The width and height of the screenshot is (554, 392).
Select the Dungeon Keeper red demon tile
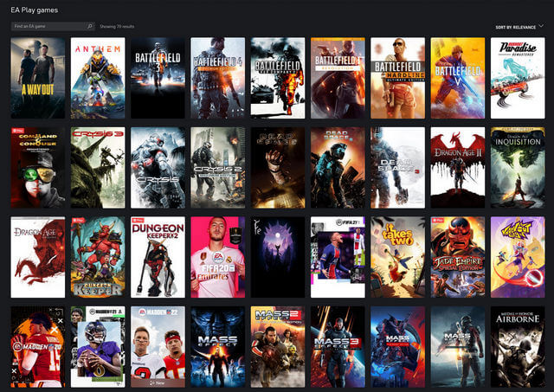pos(98,257)
